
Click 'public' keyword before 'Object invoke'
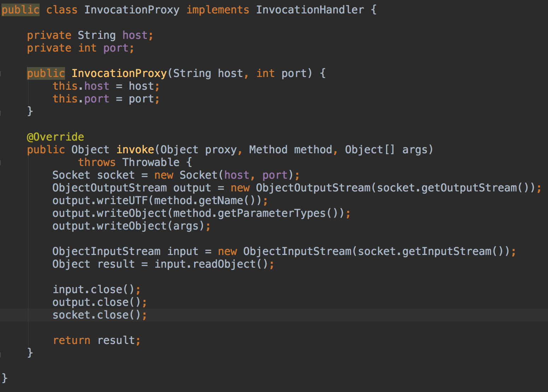coord(46,150)
